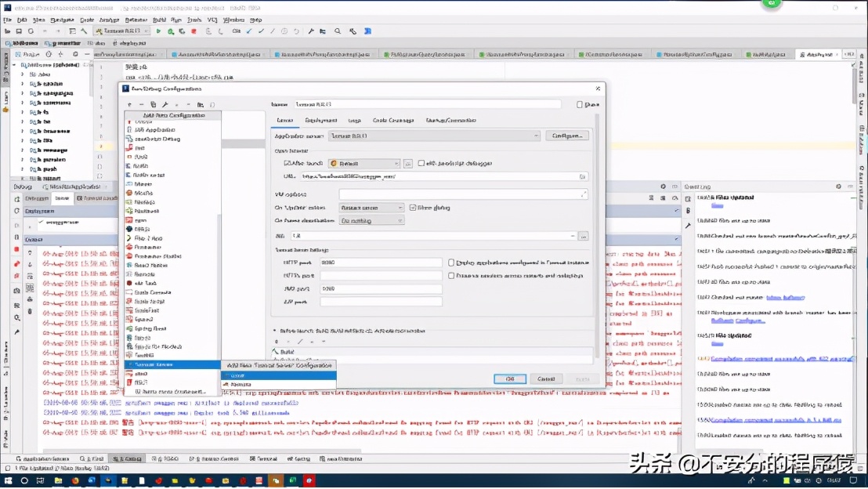The image size is (868, 489).
Task: Build the project with the hammer icon
Action: click(x=84, y=31)
